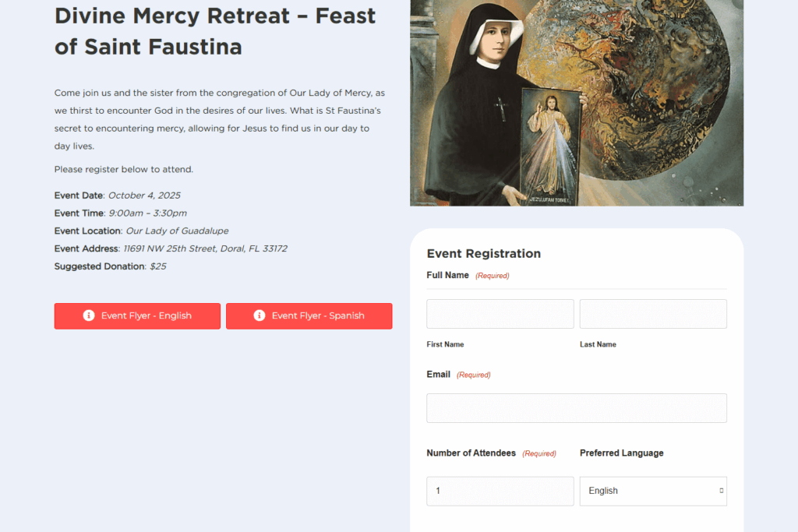Click the Saint Faustina painting image

577,101
